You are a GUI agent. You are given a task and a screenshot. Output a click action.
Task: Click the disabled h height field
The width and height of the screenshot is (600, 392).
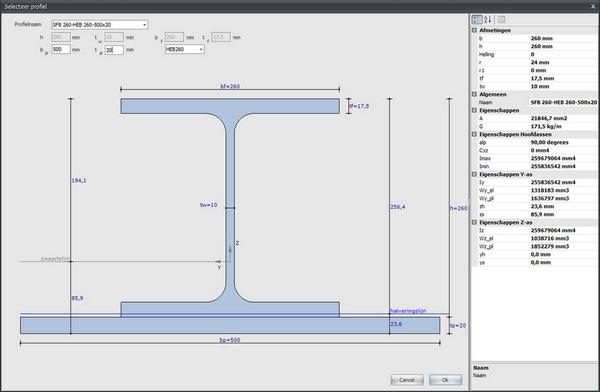coord(61,37)
